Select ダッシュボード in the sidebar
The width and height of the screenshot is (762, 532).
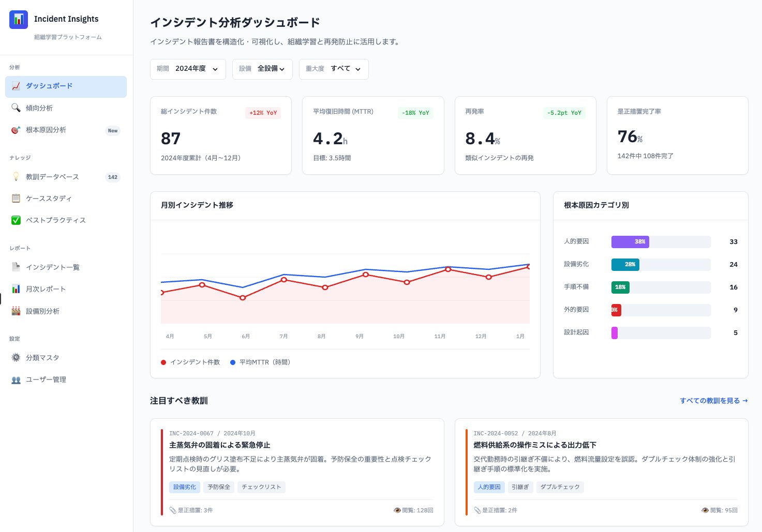tap(66, 86)
